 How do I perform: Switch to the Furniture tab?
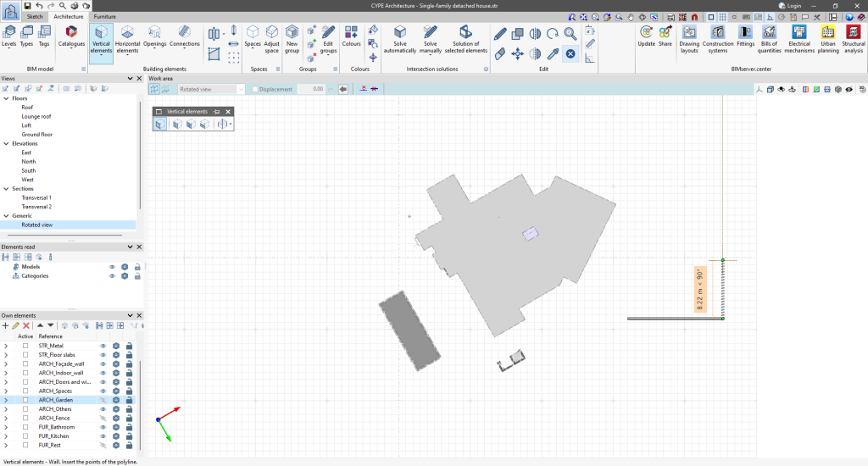(105, 16)
